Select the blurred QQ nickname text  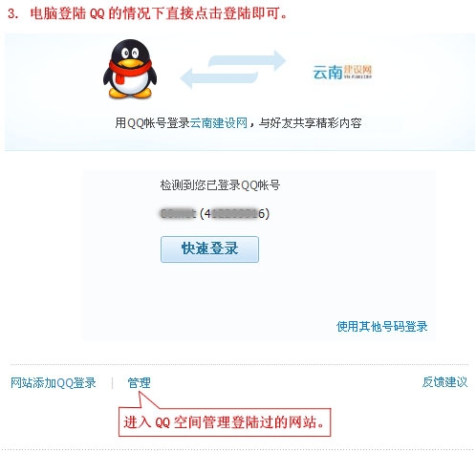[178, 213]
